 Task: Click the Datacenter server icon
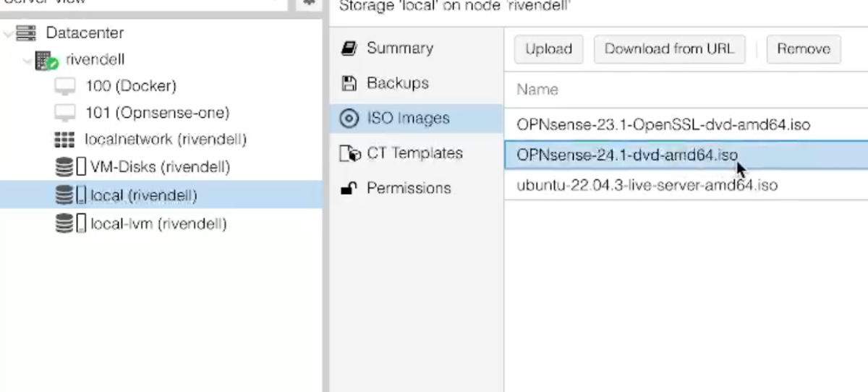pyautogui.click(x=26, y=33)
